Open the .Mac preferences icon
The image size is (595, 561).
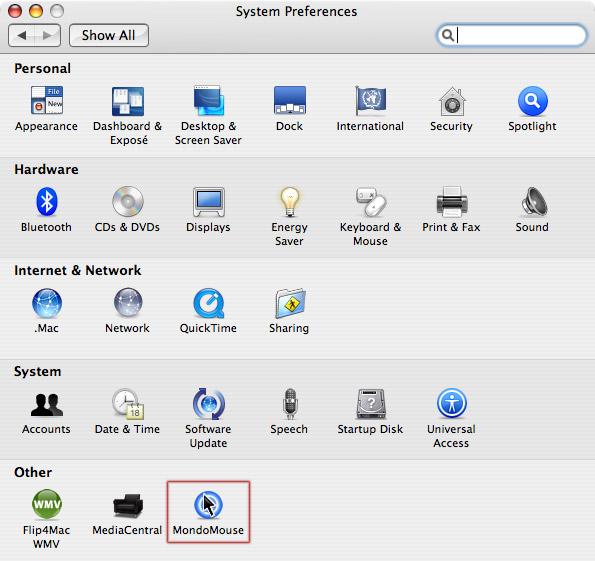point(47,303)
